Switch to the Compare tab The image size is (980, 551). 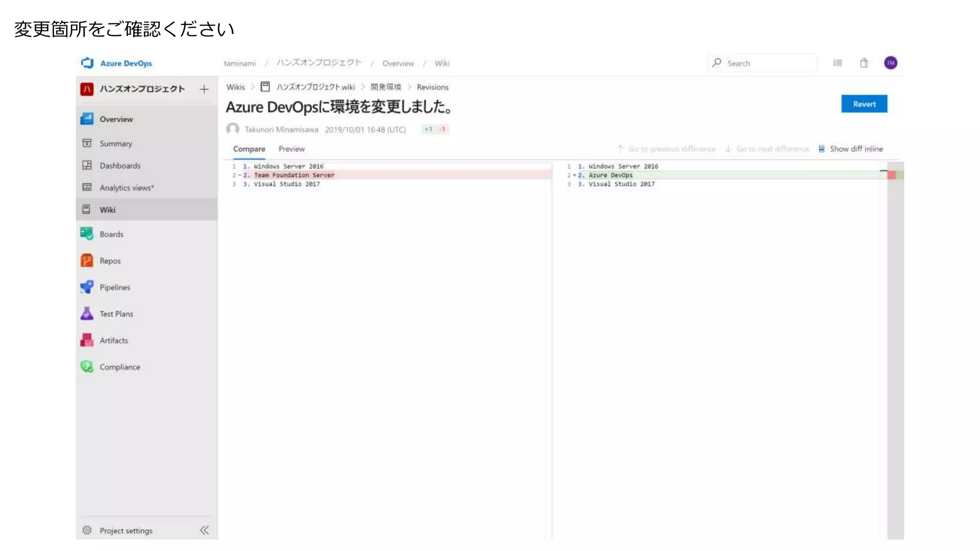[x=249, y=149]
